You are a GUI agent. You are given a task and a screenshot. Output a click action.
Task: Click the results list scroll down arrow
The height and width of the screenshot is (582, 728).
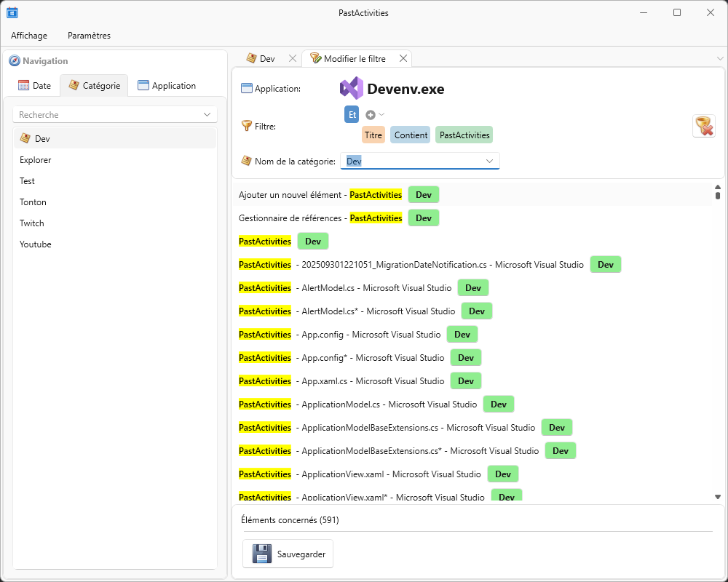tap(718, 497)
